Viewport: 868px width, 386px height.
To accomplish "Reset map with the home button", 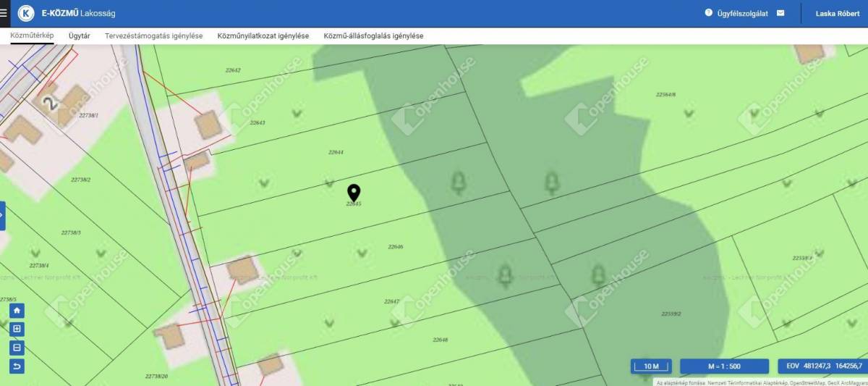I will [x=17, y=311].
